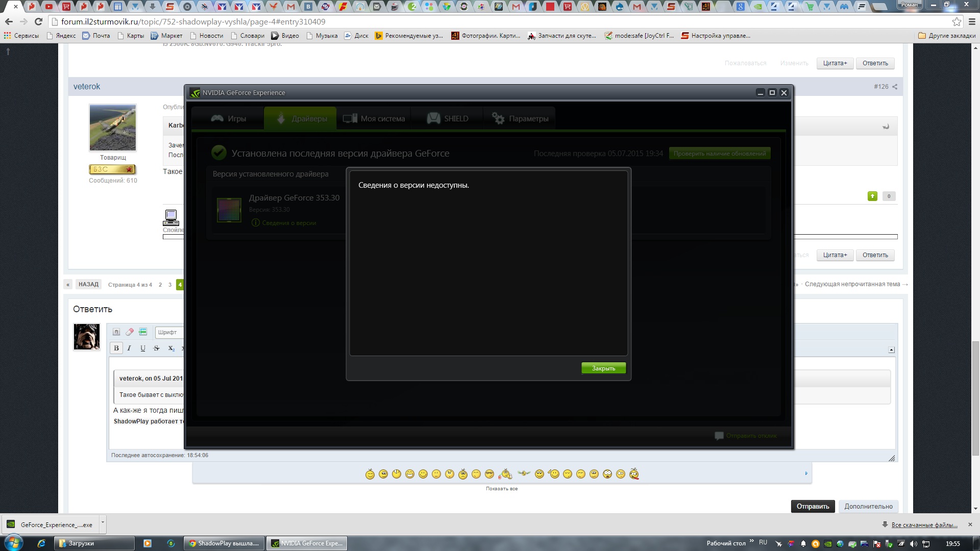This screenshot has width=980, height=551.
Task: Open the Параметры tab
Action: point(520,118)
